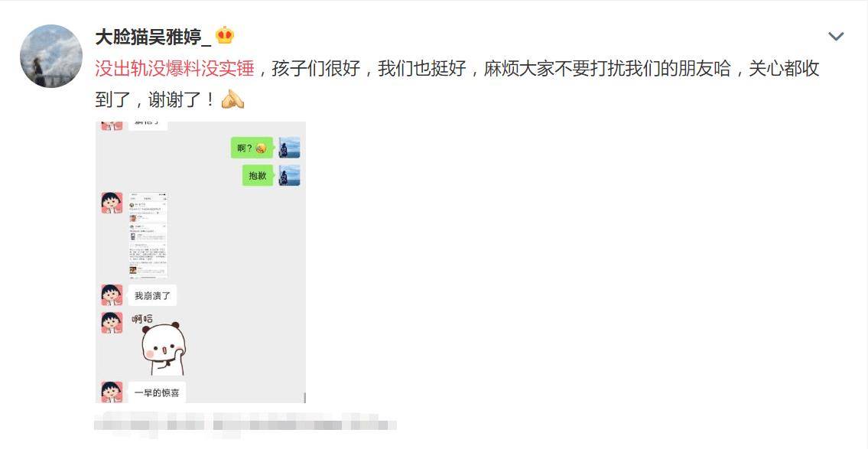
Task: Open the attached chat screenshot image
Action: click(200, 262)
